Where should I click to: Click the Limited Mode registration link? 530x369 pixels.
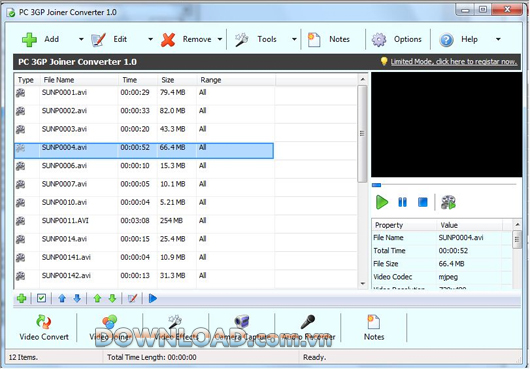454,62
